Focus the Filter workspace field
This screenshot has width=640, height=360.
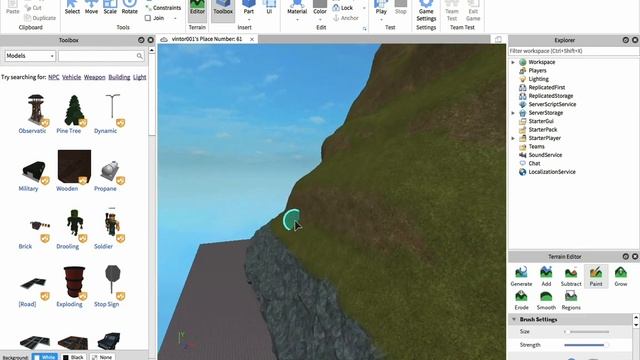574,51
